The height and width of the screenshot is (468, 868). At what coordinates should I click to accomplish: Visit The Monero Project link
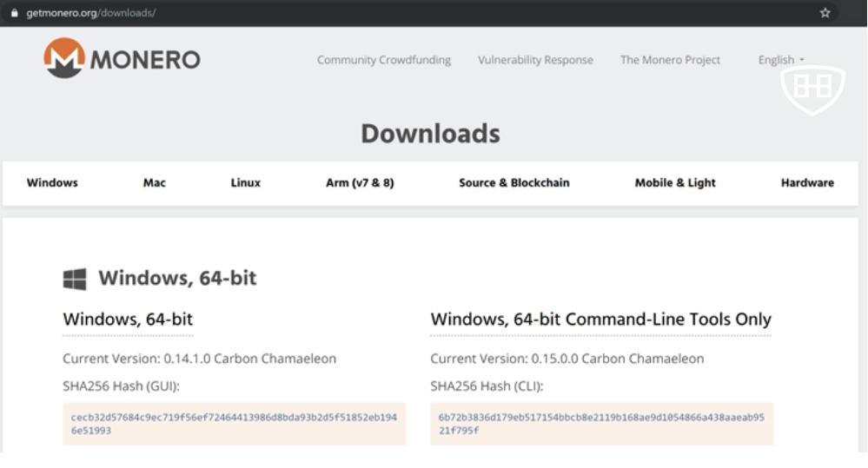click(x=670, y=60)
